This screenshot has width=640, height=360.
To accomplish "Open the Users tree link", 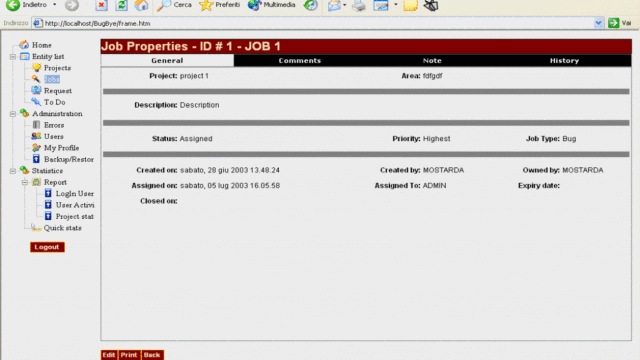I will tap(53, 136).
